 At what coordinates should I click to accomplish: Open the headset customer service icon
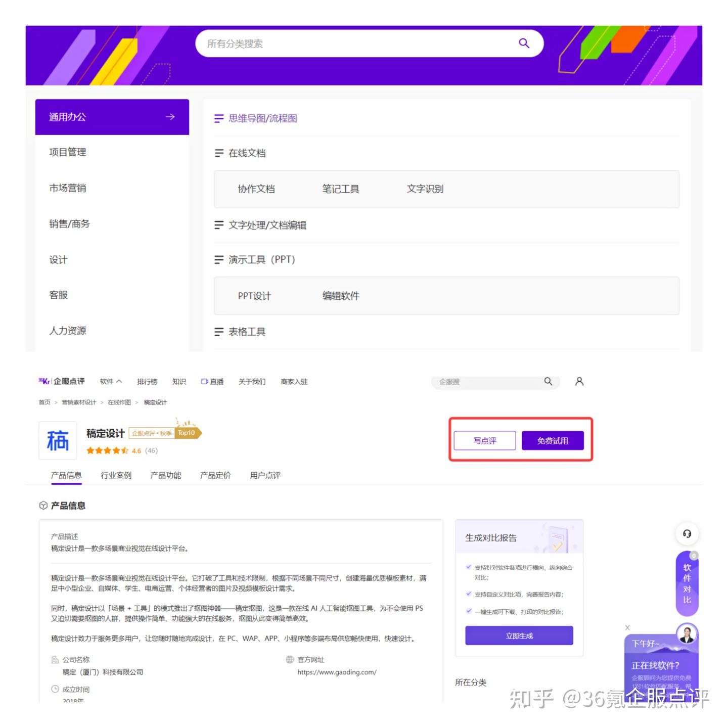pyautogui.click(x=687, y=533)
